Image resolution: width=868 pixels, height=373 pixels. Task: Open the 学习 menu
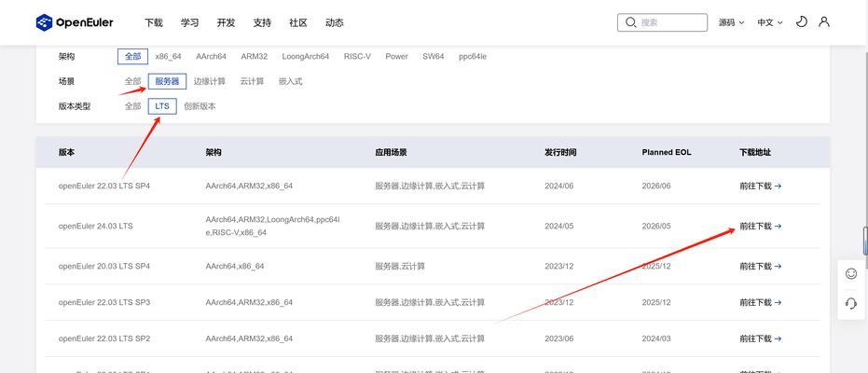(189, 22)
